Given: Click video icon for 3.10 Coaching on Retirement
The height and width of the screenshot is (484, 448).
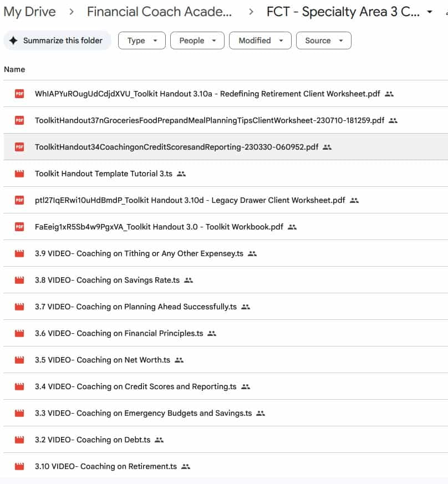Looking at the screenshot, I should [19, 466].
